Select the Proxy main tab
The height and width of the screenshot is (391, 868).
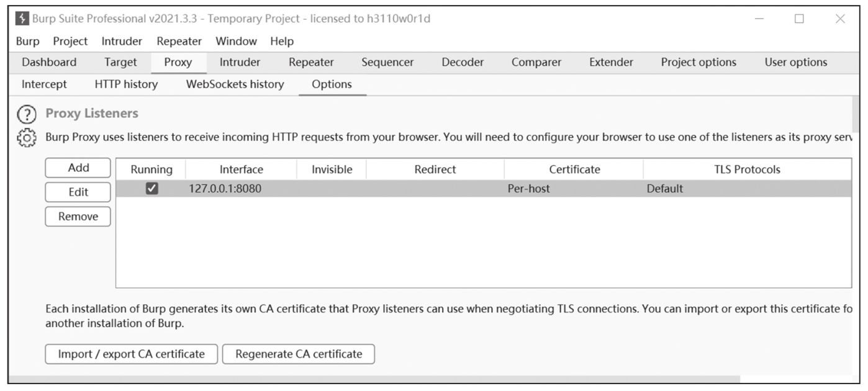click(x=178, y=63)
